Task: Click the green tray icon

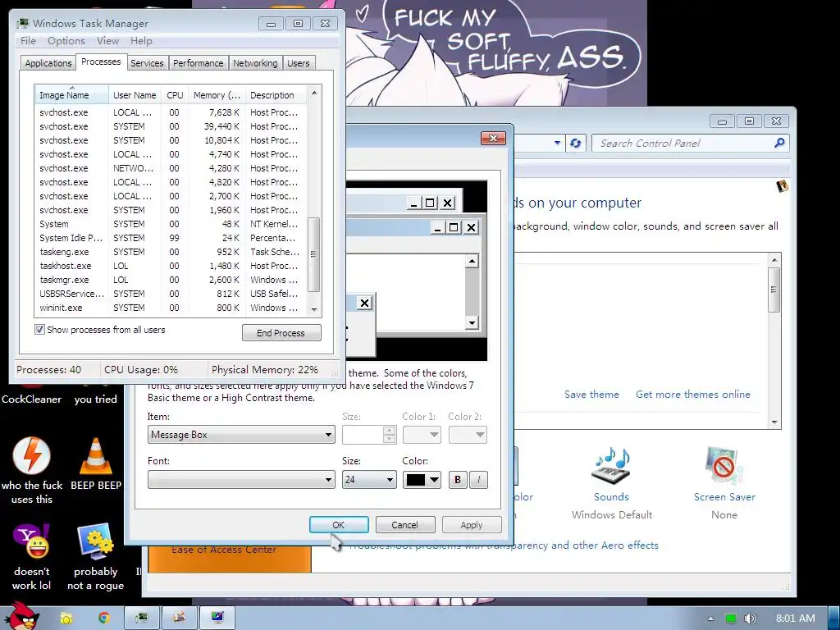Action: pyautogui.click(x=731, y=619)
